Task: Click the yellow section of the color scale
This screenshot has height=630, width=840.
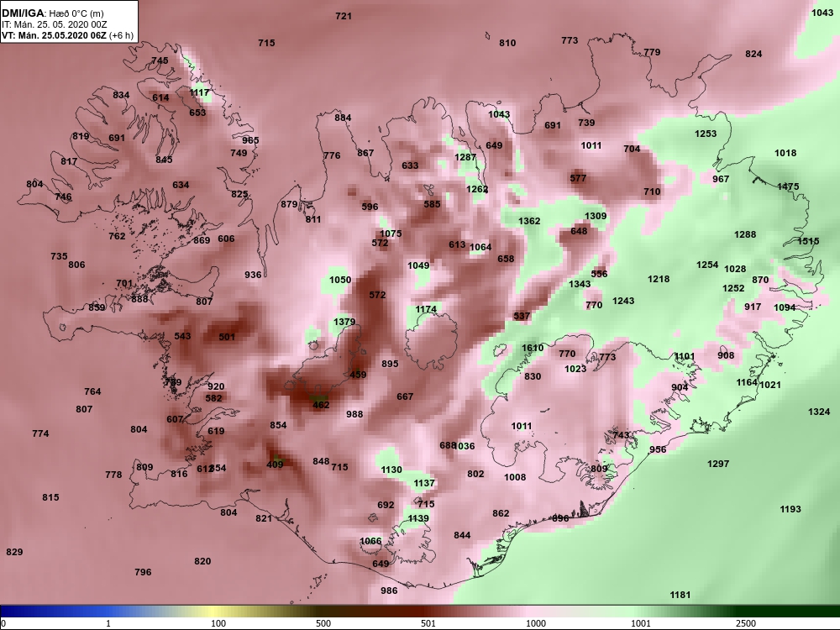Action: [x=214, y=612]
